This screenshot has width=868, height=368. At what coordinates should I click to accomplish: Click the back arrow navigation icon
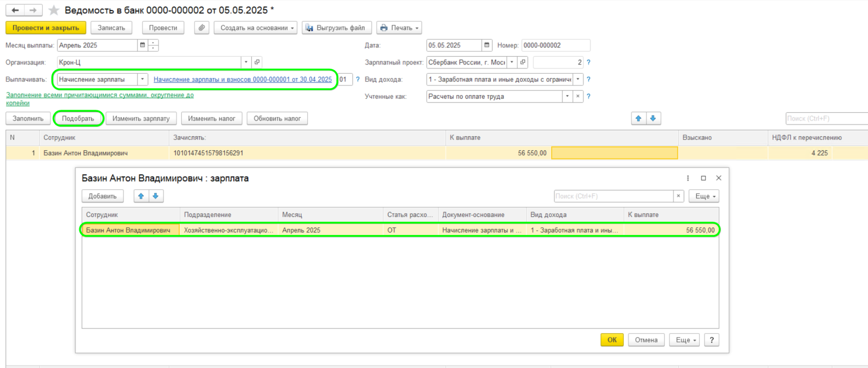(15, 10)
